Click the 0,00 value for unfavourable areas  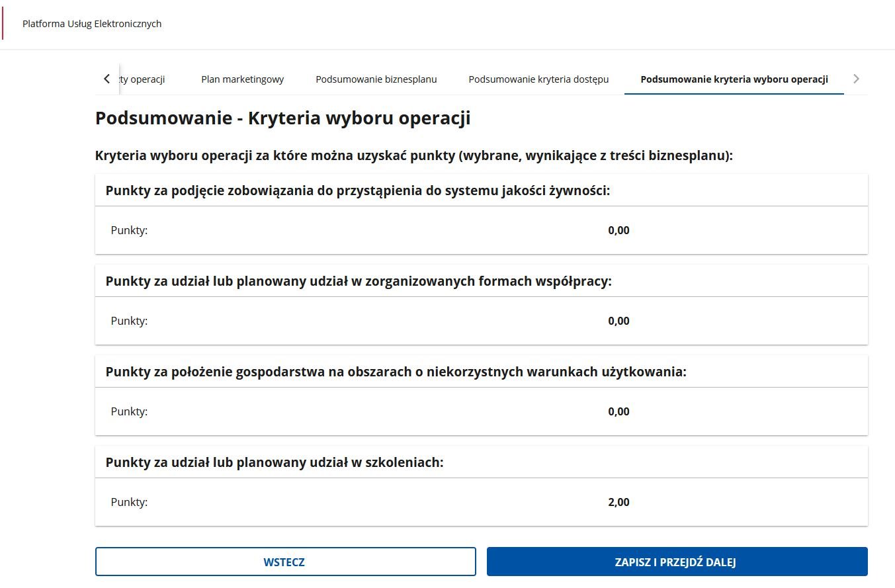click(x=618, y=411)
